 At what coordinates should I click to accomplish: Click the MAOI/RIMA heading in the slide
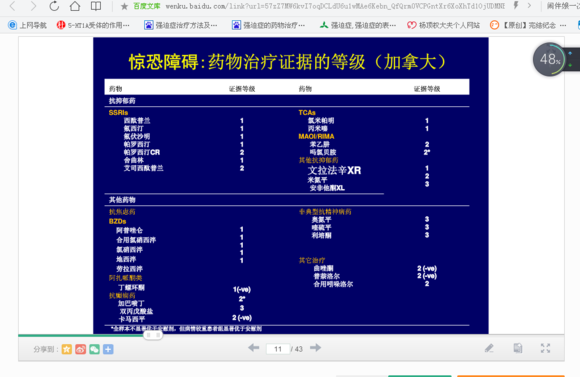[316, 136]
